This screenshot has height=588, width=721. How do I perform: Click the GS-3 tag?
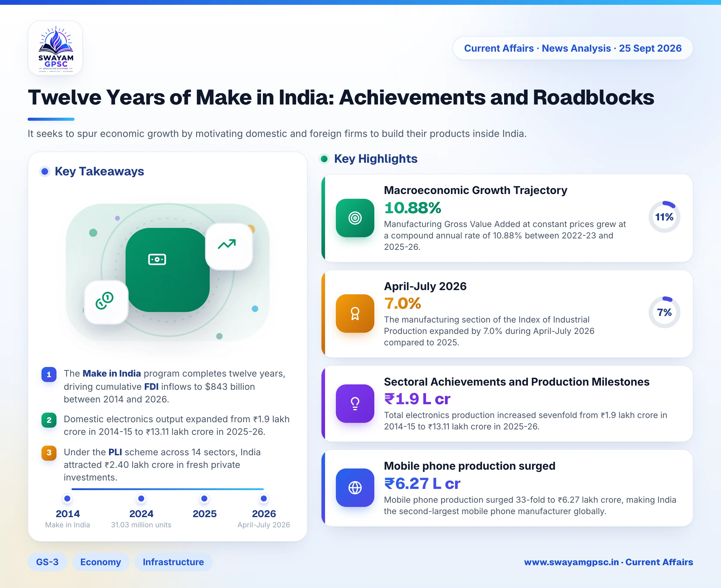point(47,562)
